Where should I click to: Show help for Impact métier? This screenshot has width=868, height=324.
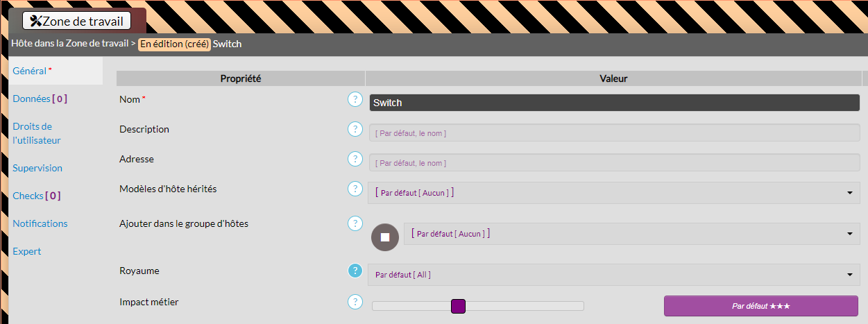pyautogui.click(x=355, y=302)
